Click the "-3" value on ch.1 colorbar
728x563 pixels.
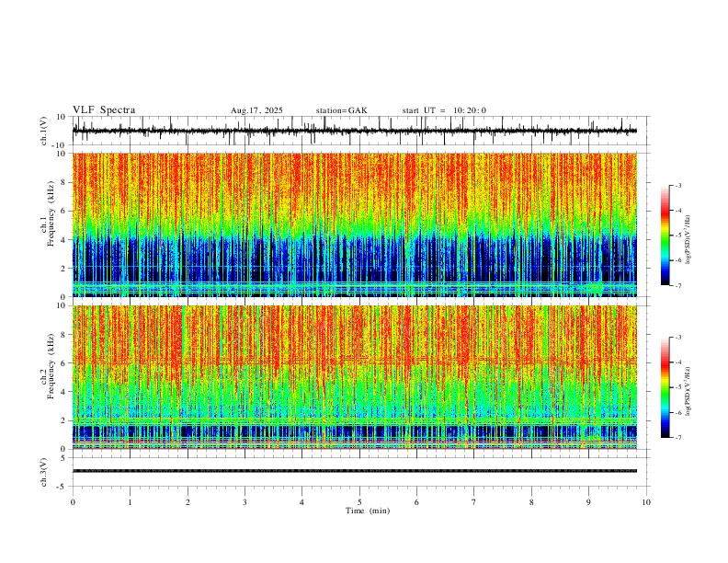677,185
